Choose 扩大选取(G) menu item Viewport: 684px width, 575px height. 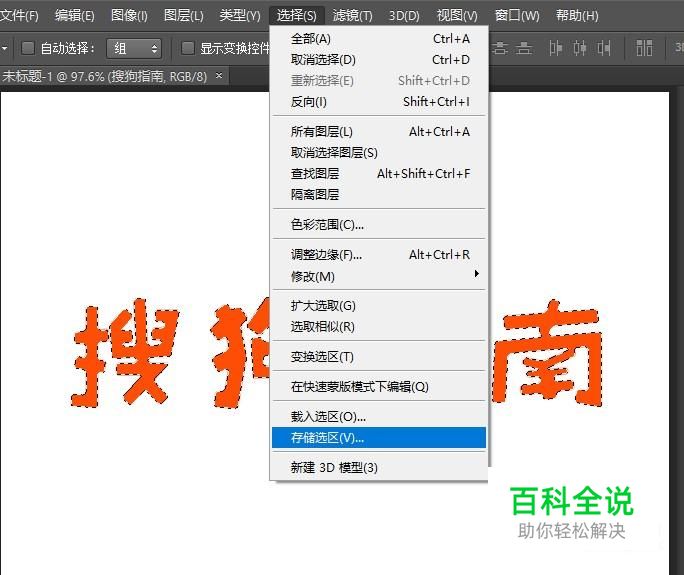pyautogui.click(x=379, y=306)
